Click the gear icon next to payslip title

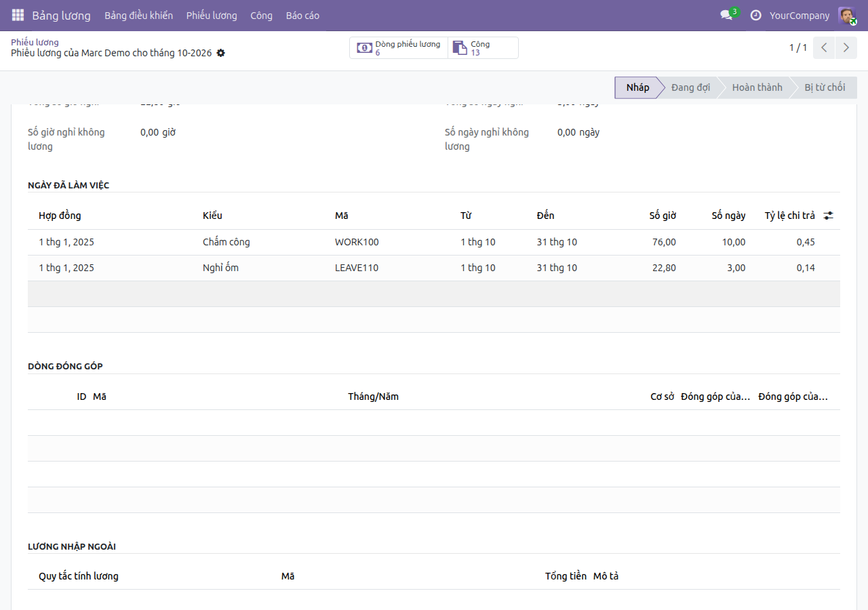tap(220, 53)
